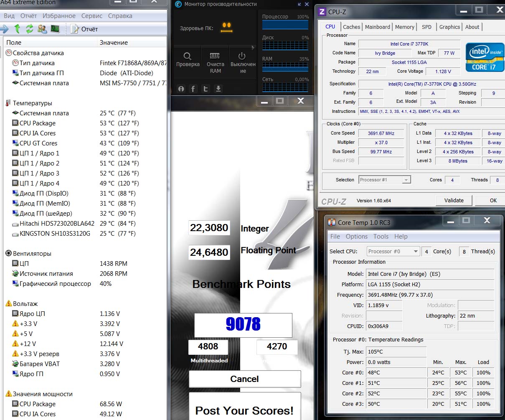Click the green up-arrow icon in AIDA64 toolbar
Screen dimensions: 505x420
pyautogui.click(x=17, y=29)
